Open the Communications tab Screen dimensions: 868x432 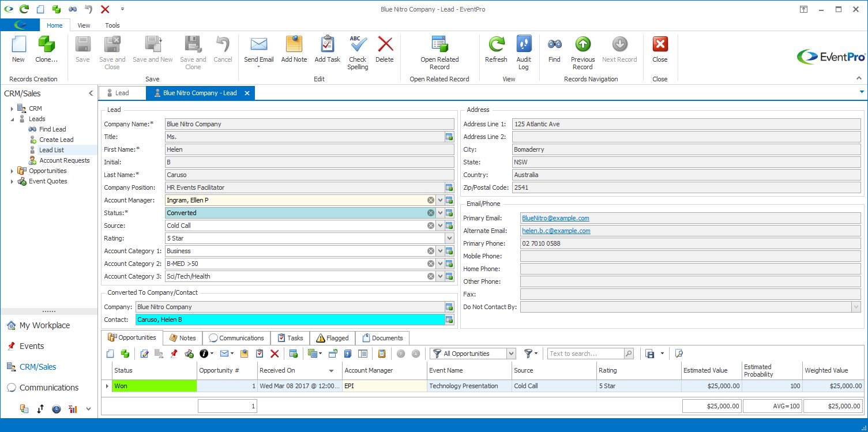(236, 338)
